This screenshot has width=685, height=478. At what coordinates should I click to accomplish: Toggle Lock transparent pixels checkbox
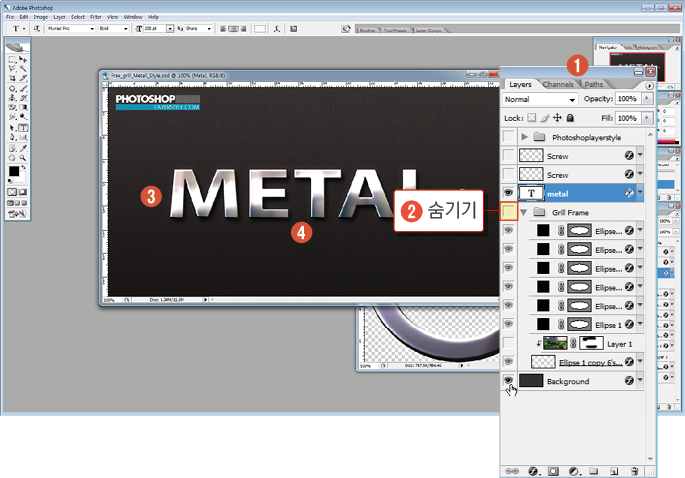[x=532, y=118]
